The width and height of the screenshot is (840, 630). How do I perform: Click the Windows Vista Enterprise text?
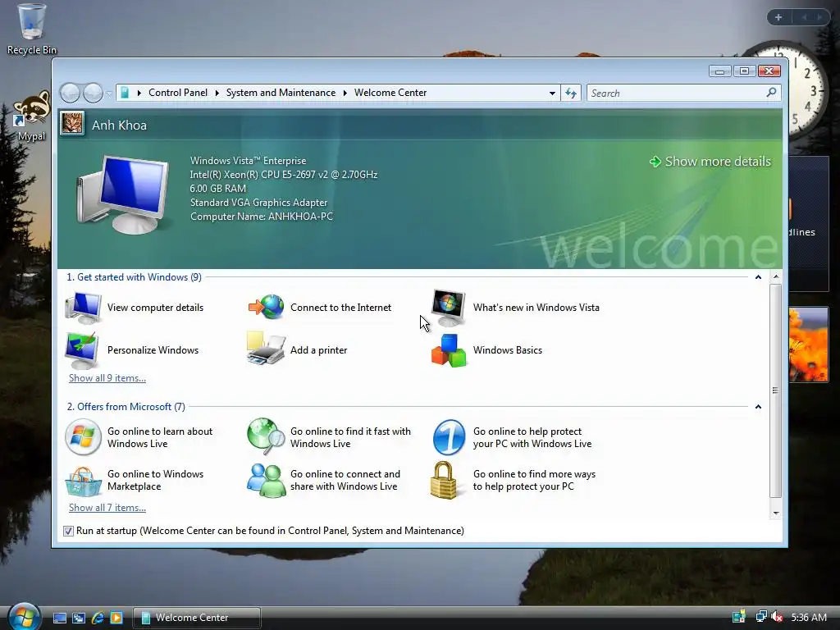click(x=248, y=161)
